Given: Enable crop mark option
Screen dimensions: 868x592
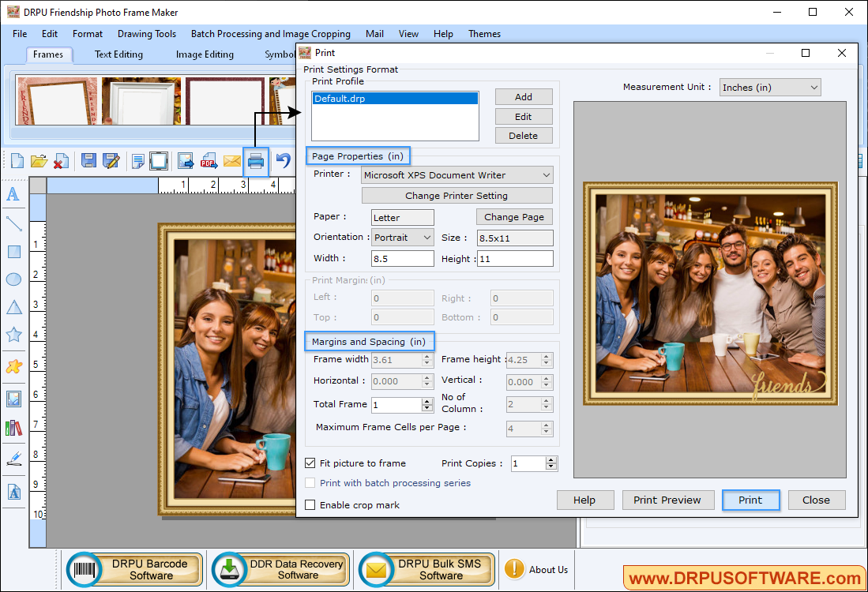Looking at the screenshot, I should click(310, 505).
